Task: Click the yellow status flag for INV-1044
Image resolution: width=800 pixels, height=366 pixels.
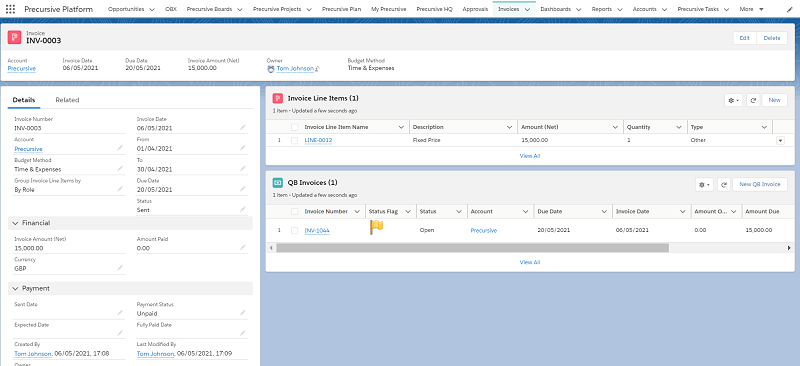Action: pos(376,227)
